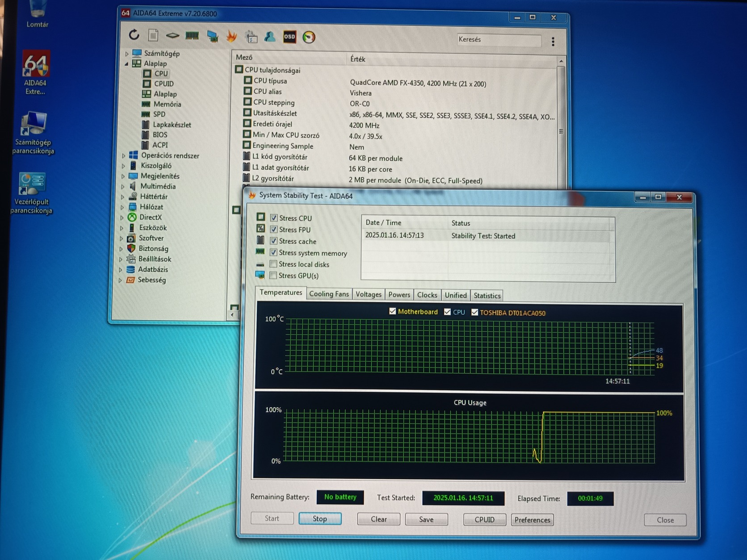Toggle Stress system memory checkbox
Image resolution: width=747 pixels, height=560 pixels.
273,252
